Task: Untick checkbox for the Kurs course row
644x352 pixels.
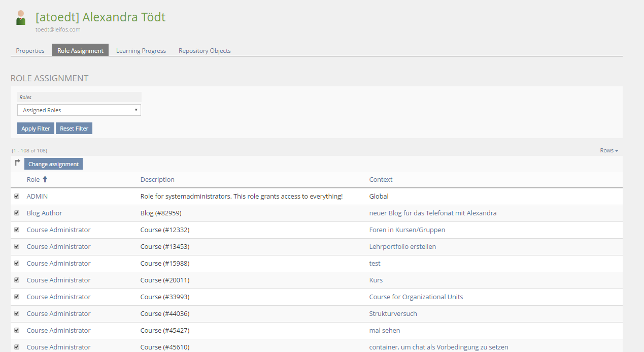Action: coord(17,280)
